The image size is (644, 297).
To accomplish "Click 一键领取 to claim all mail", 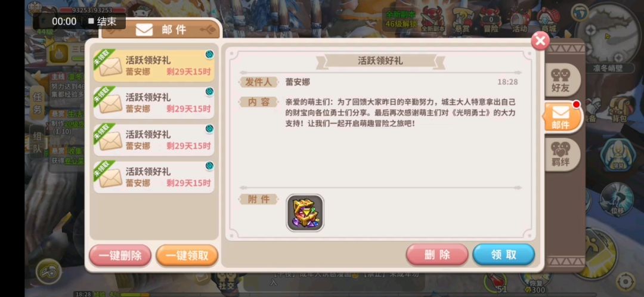I will pyautogui.click(x=187, y=255).
